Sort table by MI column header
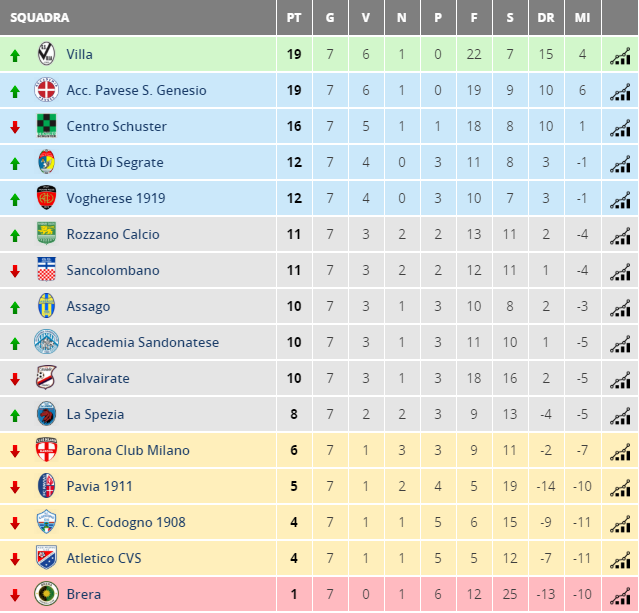This screenshot has height=613, width=639. pos(582,18)
